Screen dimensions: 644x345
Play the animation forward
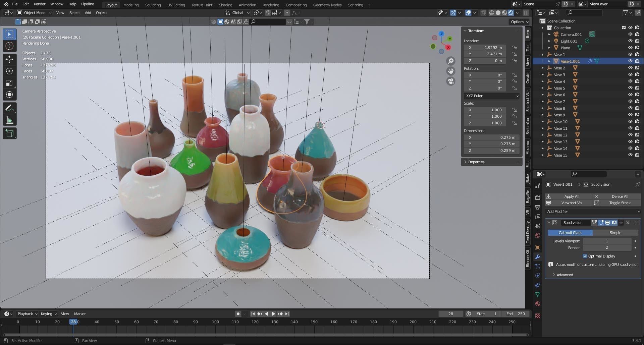coord(273,314)
